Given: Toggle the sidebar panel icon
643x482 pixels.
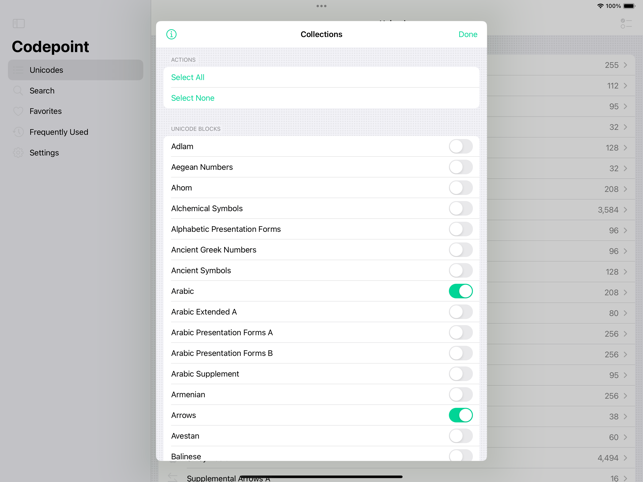Looking at the screenshot, I should [19, 24].
